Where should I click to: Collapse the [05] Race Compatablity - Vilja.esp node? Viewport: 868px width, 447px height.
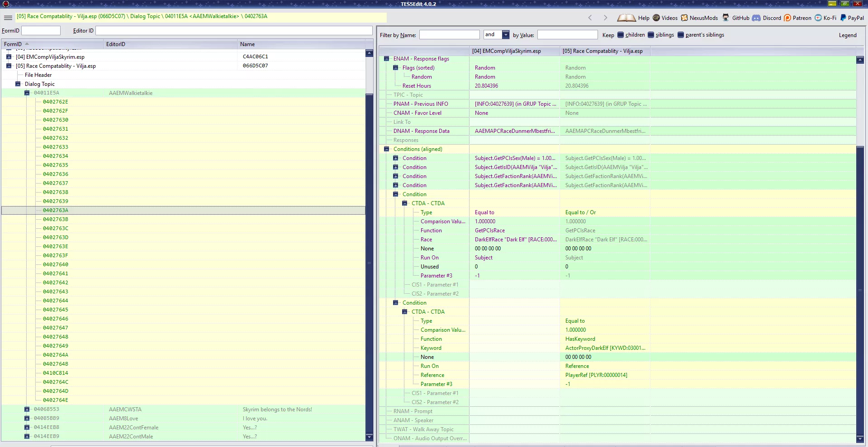click(x=9, y=66)
